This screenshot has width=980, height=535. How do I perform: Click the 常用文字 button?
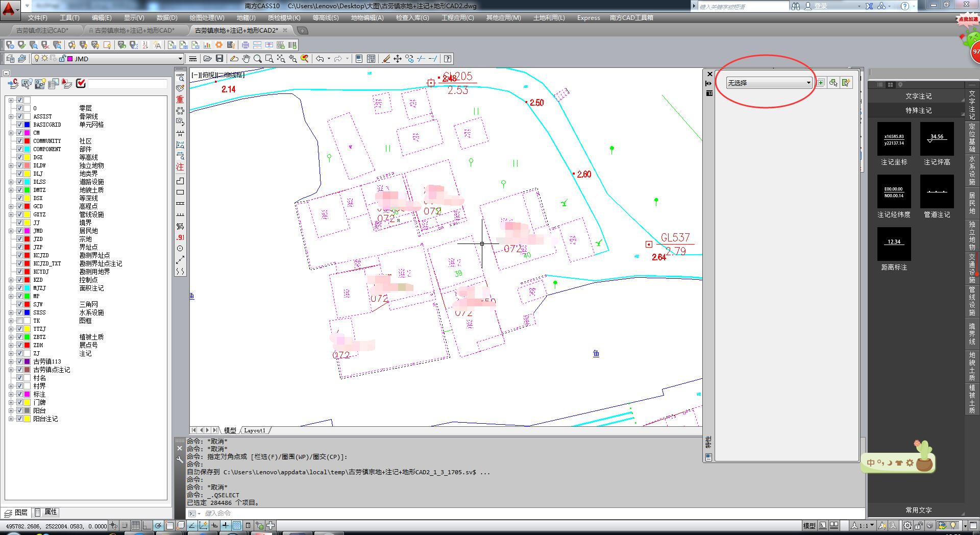pos(918,510)
